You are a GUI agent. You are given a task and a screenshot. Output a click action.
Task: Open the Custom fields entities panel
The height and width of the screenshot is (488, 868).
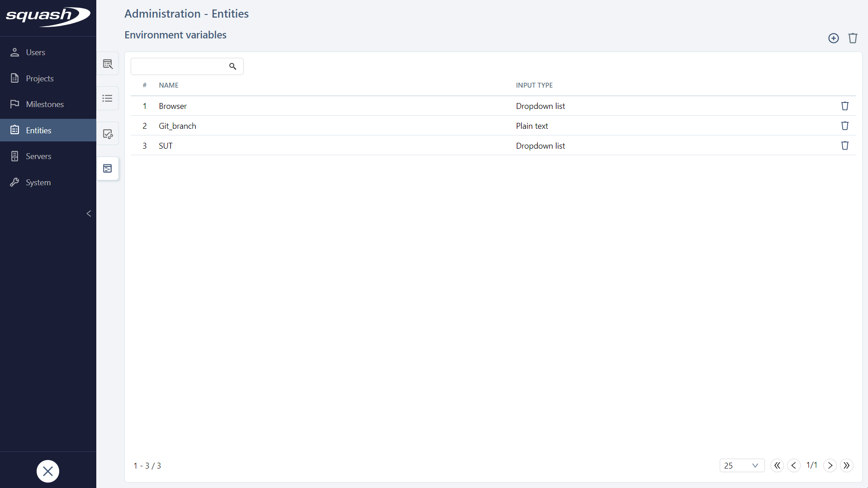108,64
